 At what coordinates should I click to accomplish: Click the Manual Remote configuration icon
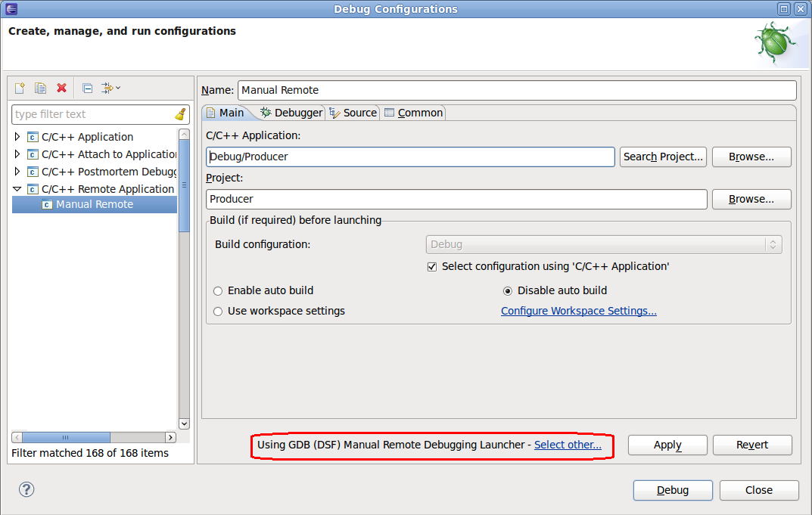[47, 204]
